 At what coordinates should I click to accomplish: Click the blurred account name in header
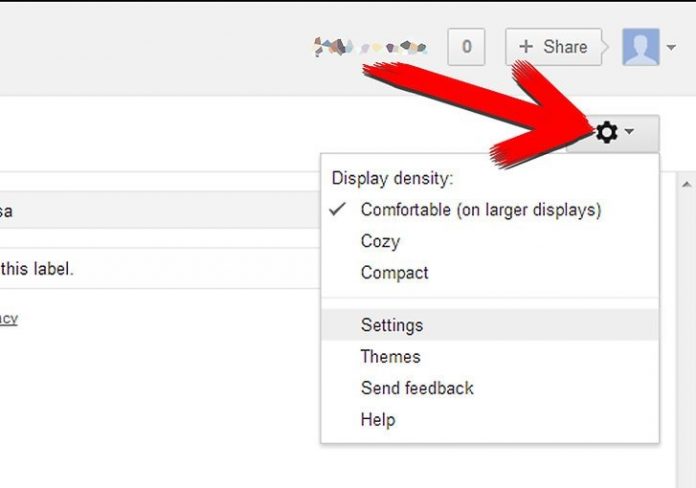370,46
